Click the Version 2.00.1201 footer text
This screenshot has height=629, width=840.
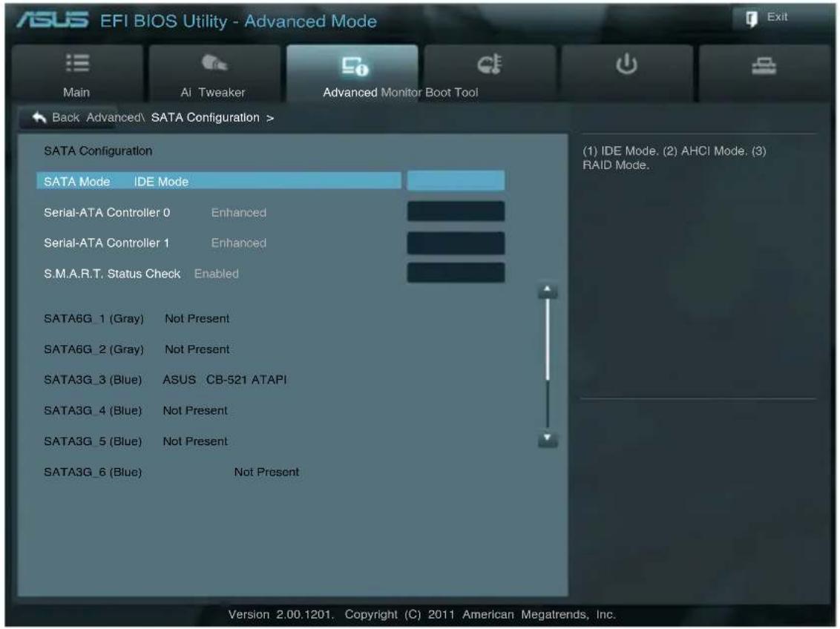point(280,615)
